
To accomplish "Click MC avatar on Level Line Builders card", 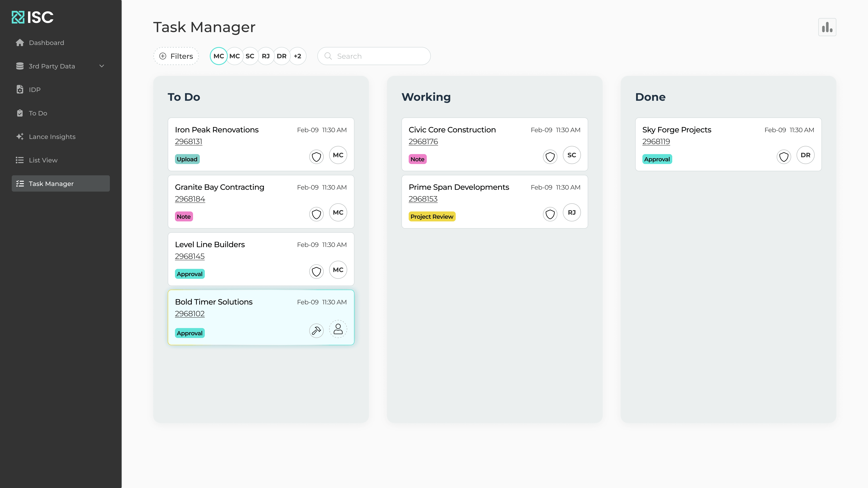I will point(338,270).
